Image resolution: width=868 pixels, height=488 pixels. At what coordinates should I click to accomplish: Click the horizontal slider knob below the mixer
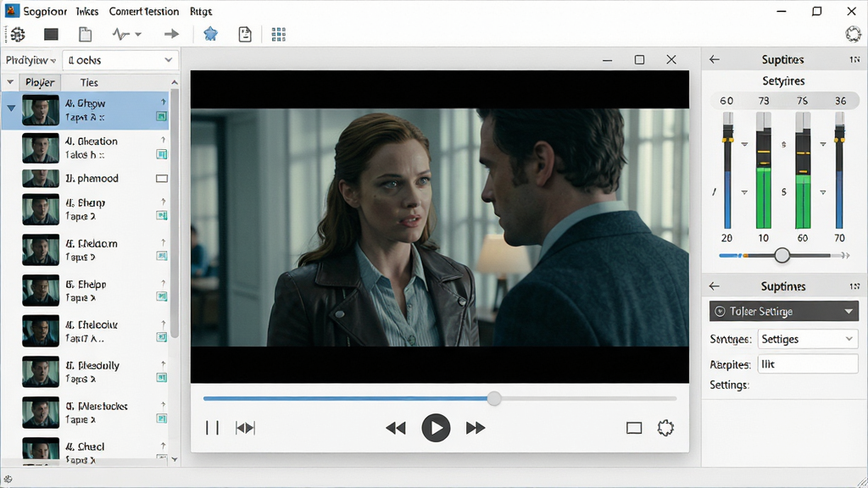click(x=782, y=255)
